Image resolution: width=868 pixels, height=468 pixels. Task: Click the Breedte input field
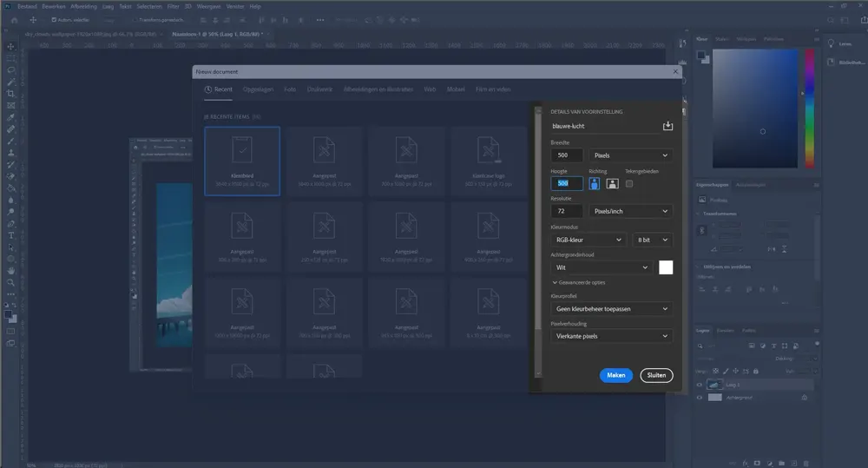coord(567,155)
